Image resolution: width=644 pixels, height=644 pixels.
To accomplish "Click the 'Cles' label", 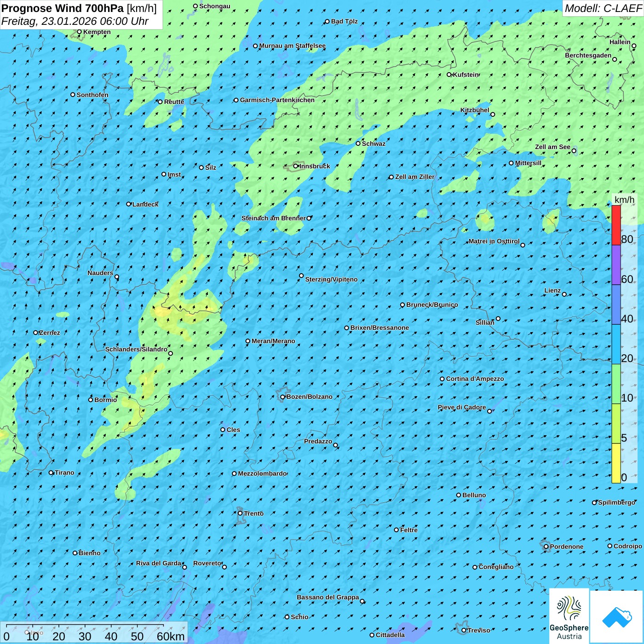I will (233, 430).
